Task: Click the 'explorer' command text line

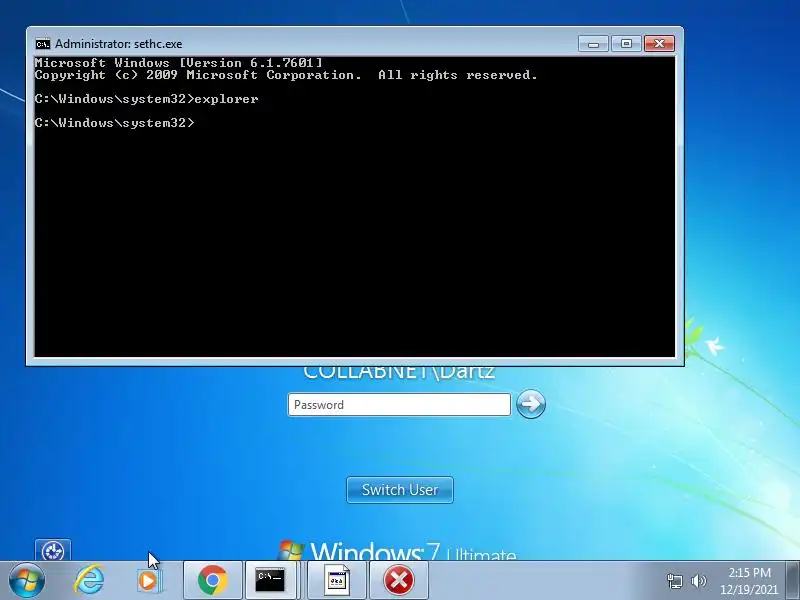Action: 146,99
